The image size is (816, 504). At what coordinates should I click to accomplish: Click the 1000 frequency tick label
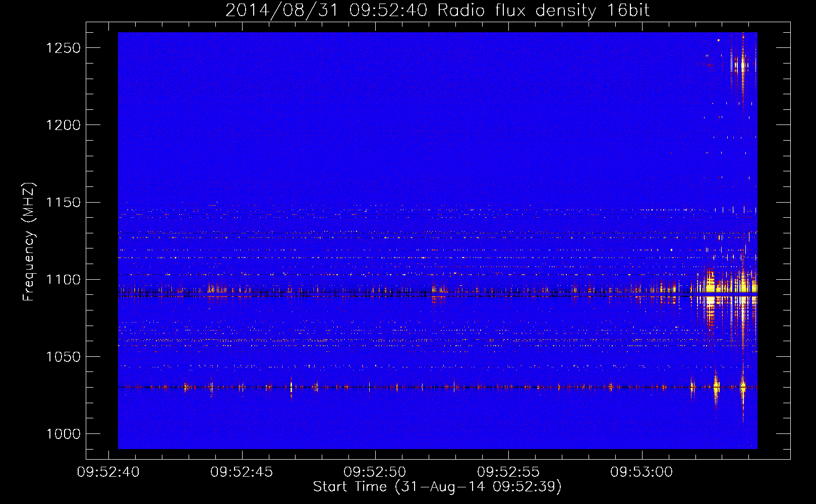click(x=63, y=434)
